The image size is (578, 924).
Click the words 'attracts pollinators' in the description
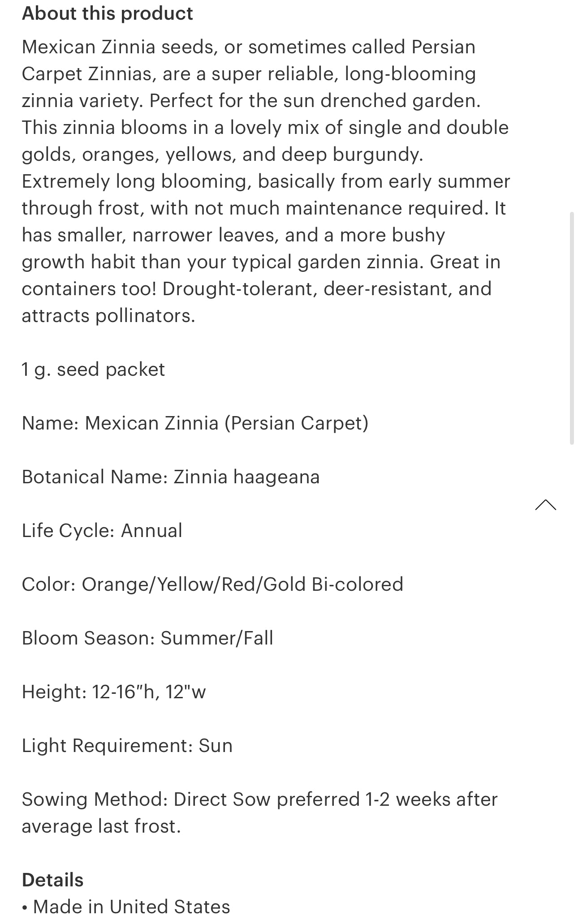coord(108,316)
